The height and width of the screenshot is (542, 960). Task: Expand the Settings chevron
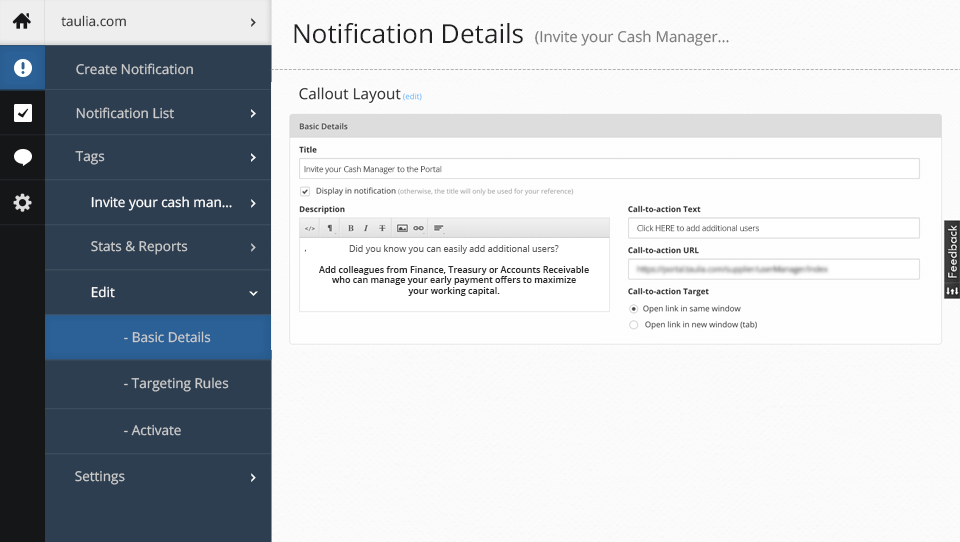click(x=253, y=477)
